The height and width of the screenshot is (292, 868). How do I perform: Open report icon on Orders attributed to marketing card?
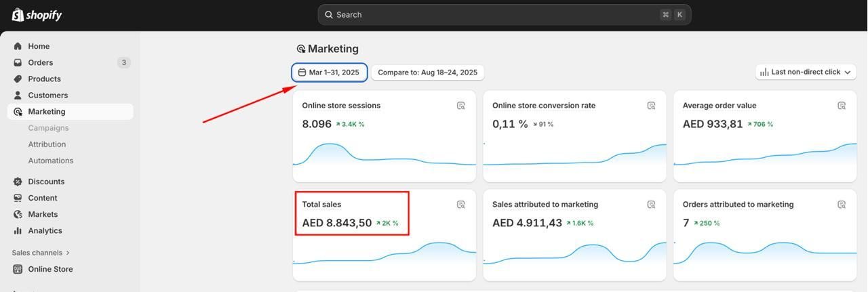point(842,205)
